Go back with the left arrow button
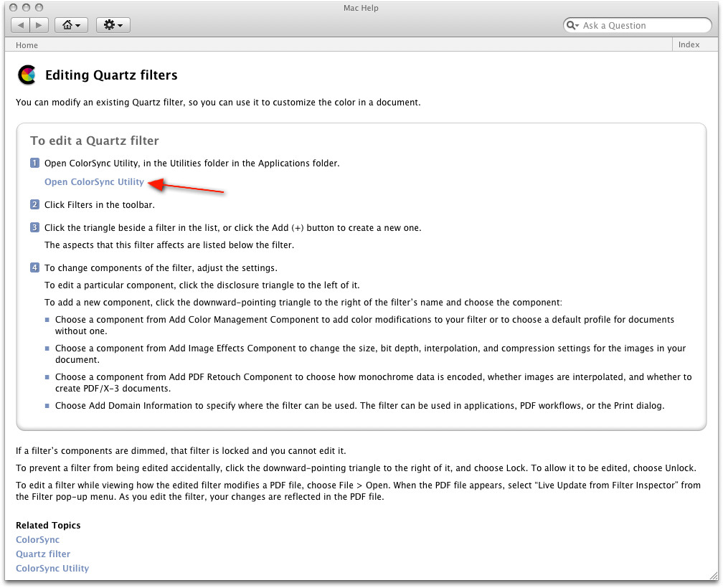This screenshot has height=588, width=723. 20,25
